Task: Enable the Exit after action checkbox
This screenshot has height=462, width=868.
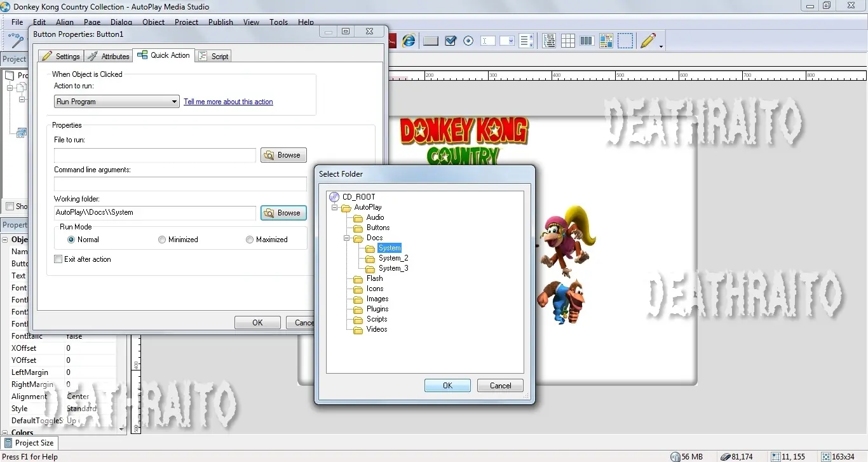Action: coord(58,259)
